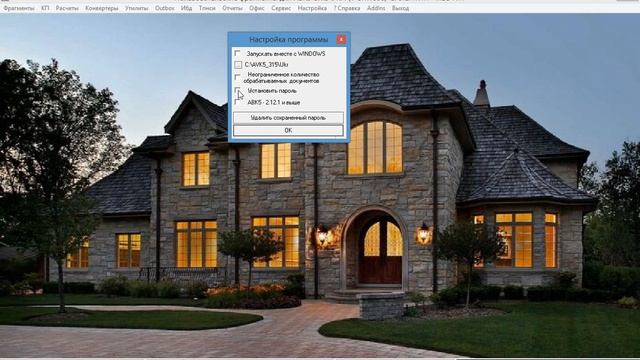Image resolution: width=640 pixels, height=360 pixels.
Task: Enable 'Запускать вместе с WINDOWS' checkbox
Action: (238, 53)
